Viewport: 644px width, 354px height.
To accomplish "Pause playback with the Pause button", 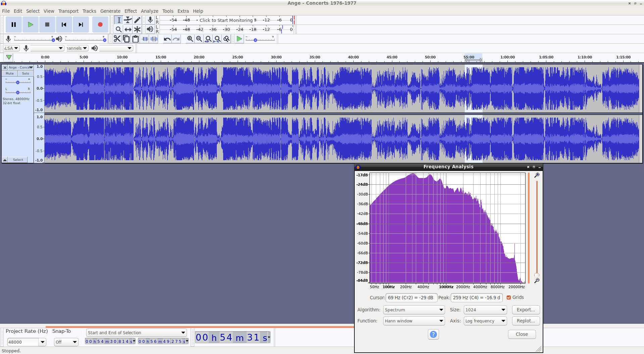I will [14, 25].
